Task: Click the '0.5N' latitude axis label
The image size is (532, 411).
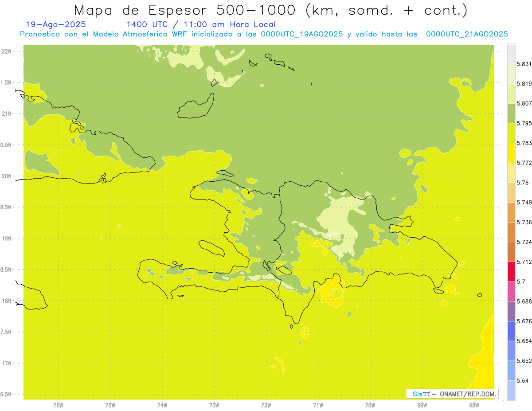Action: pyautogui.click(x=7, y=145)
